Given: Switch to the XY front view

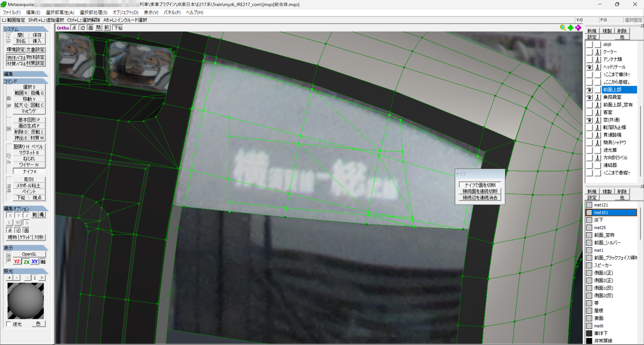Looking at the screenshot, I should 35,262.
